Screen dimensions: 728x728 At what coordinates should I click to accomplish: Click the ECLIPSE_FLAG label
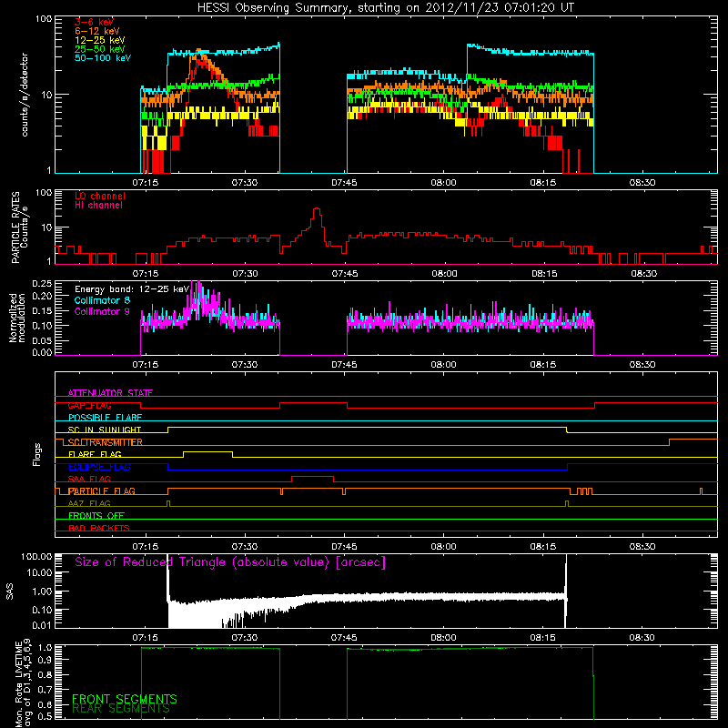pyautogui.click(x=99, y=467)
